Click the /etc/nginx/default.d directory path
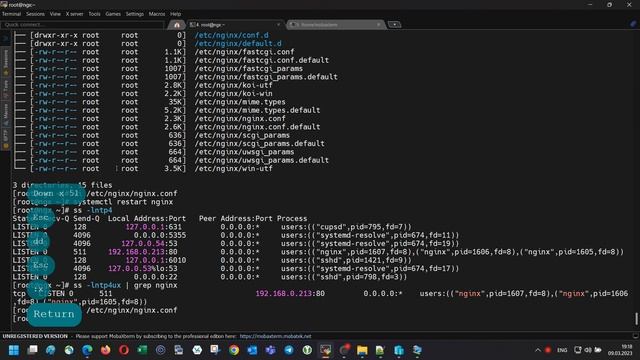The width and height of the screenshot is (640, 360). click(238, 43)
